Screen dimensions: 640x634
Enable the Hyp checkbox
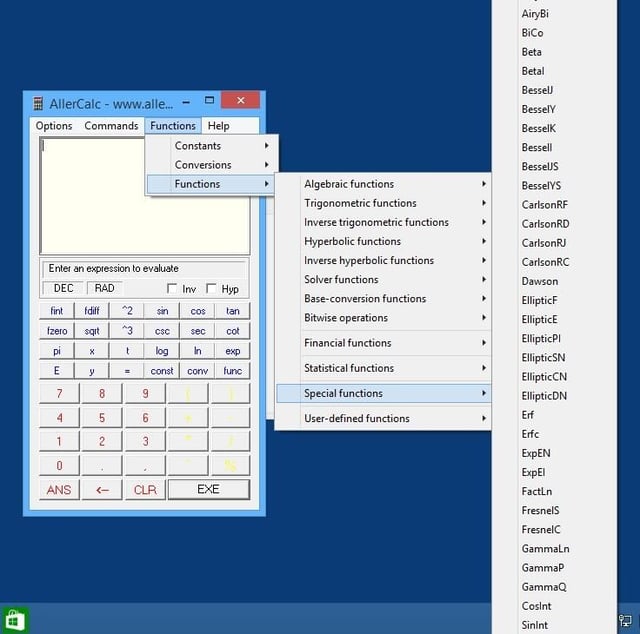click(x=211, y=289)
